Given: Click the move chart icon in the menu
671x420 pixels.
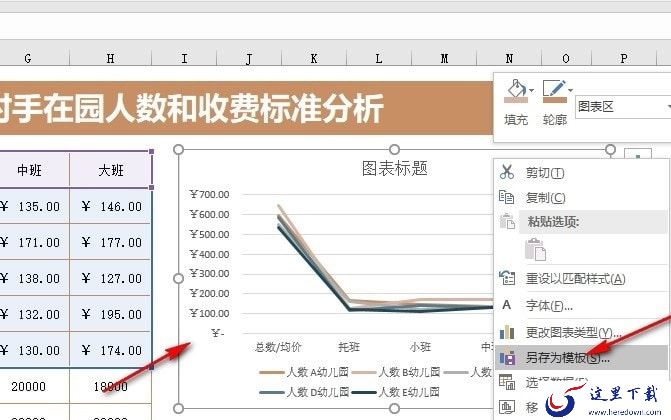Looking at the screenshot, I should point(507,407).
